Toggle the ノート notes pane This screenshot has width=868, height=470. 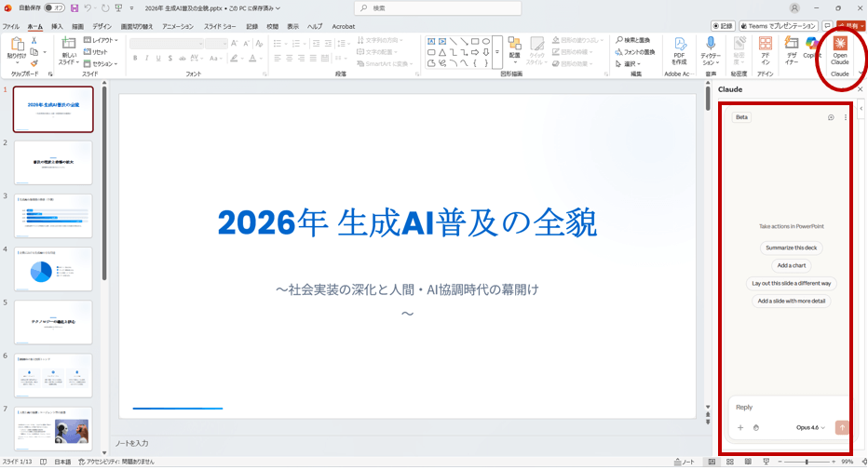tap(685, 462)
